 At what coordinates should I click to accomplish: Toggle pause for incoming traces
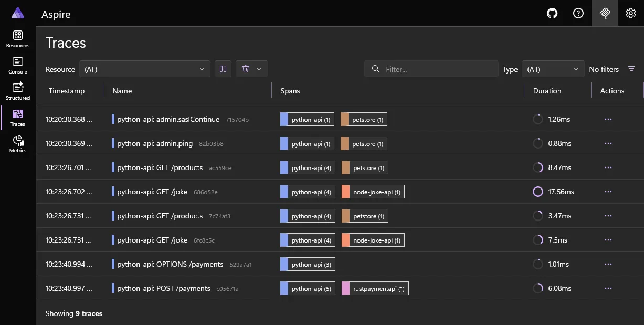(x=223, y=68)
